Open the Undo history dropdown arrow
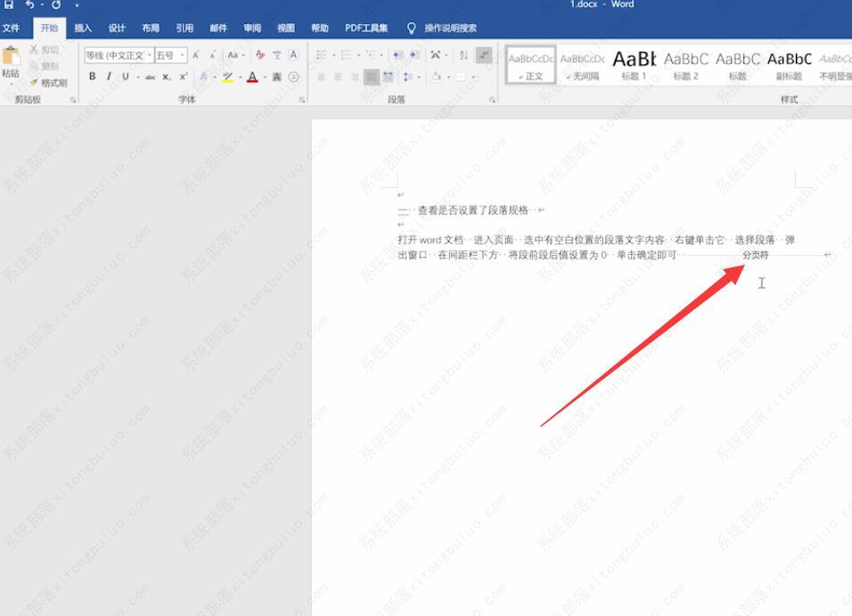This screenshot has height=616, width=852. (x=42, y=4)
